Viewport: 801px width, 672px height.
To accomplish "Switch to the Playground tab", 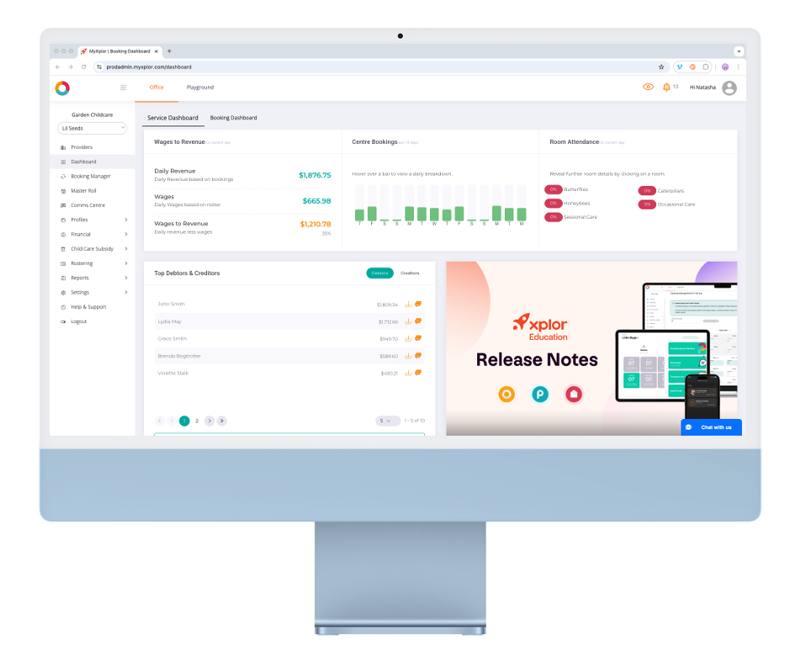I will 200,87.
